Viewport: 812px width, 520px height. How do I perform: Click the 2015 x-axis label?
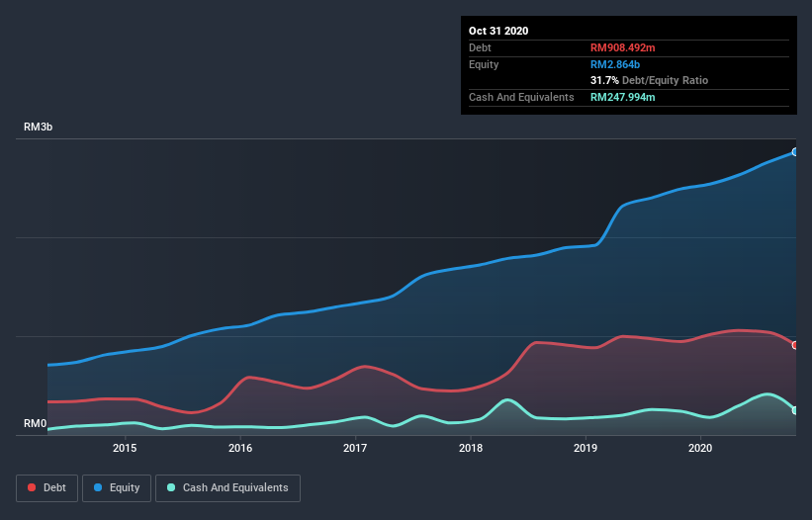(x=125, y=448)
